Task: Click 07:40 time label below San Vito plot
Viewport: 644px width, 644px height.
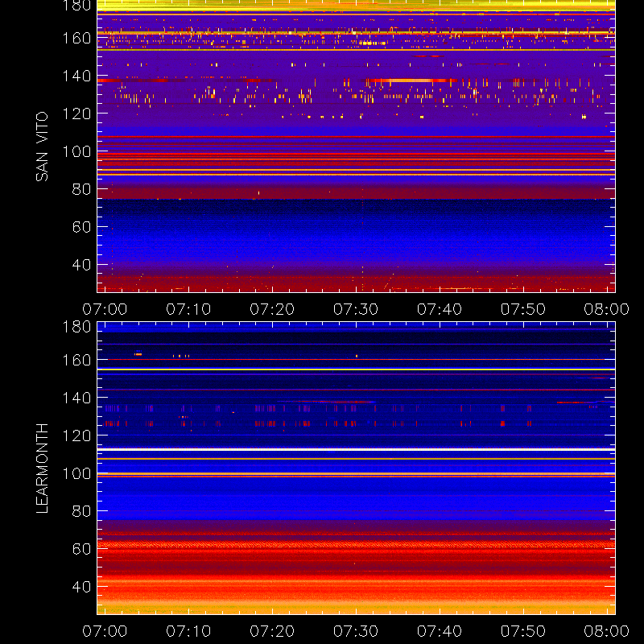Action: (440, 309)
